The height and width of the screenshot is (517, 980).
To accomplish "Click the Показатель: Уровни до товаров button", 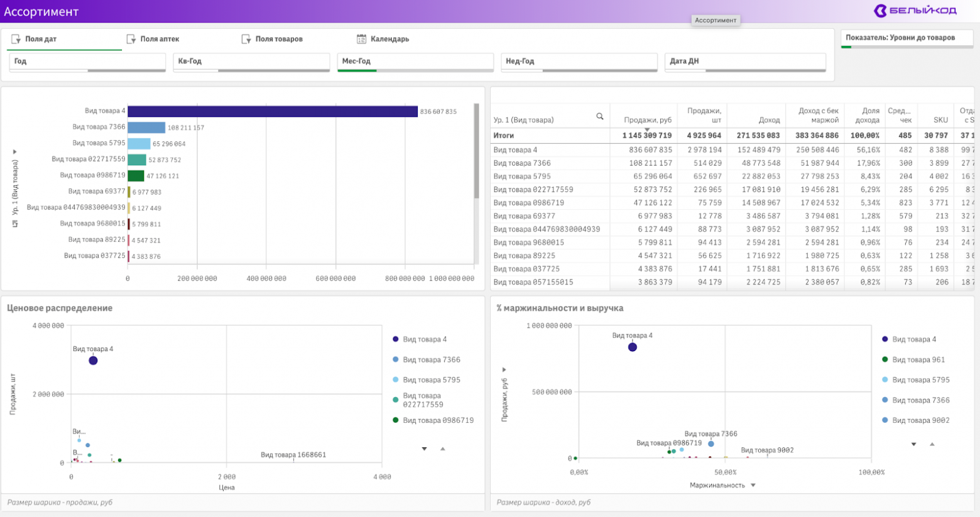I will coord(907,38).
